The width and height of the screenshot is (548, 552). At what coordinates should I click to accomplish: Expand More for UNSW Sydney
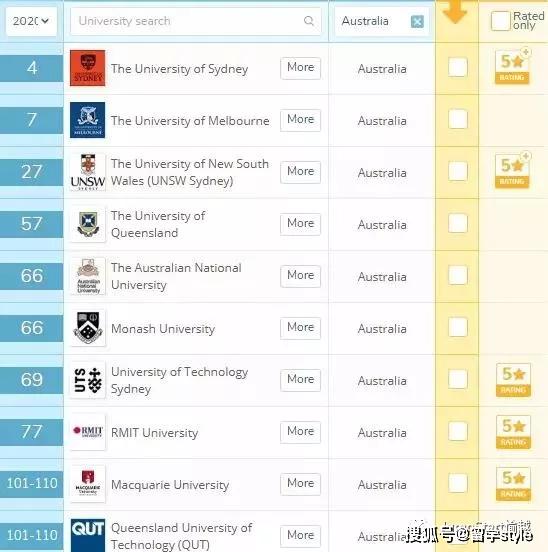[x=300, y=172]
